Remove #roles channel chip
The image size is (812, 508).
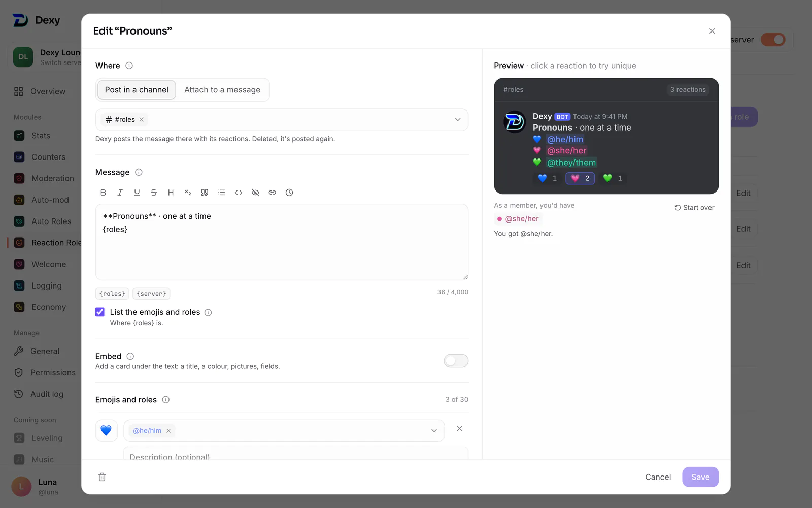point(142,120)
